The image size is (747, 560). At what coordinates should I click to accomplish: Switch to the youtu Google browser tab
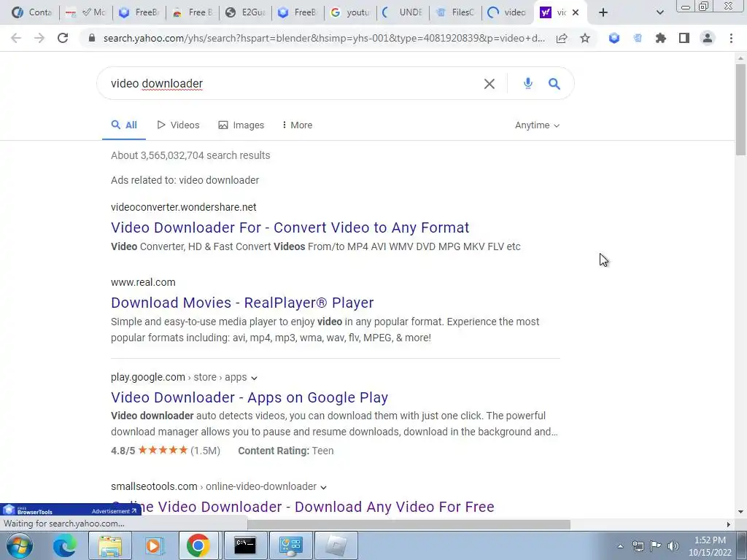349,12
